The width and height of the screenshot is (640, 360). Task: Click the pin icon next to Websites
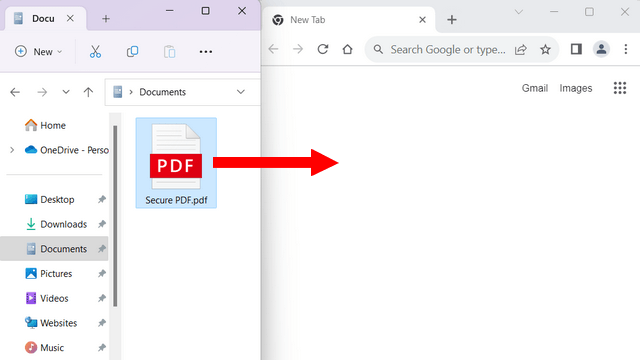coord(102,323)
